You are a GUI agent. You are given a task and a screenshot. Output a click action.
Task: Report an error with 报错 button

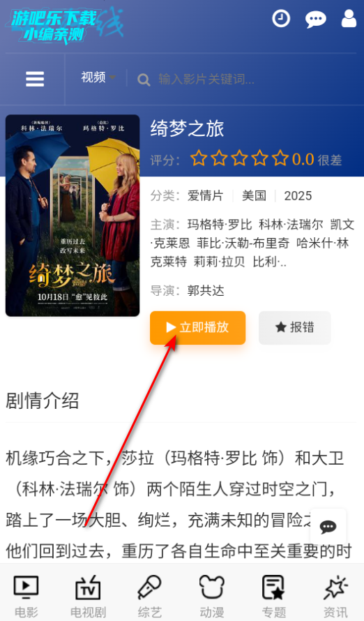pyautogui.click(x=294, y=327)
